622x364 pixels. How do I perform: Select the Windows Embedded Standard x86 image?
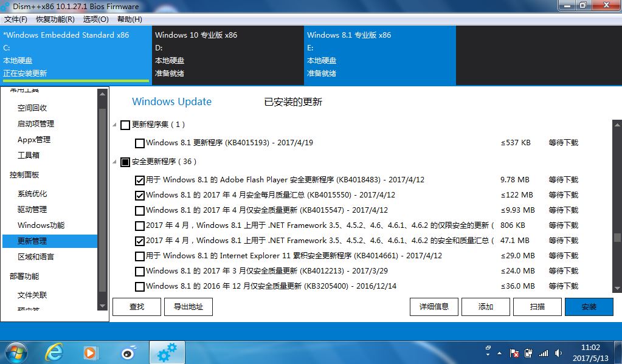(x=76, y=55)
